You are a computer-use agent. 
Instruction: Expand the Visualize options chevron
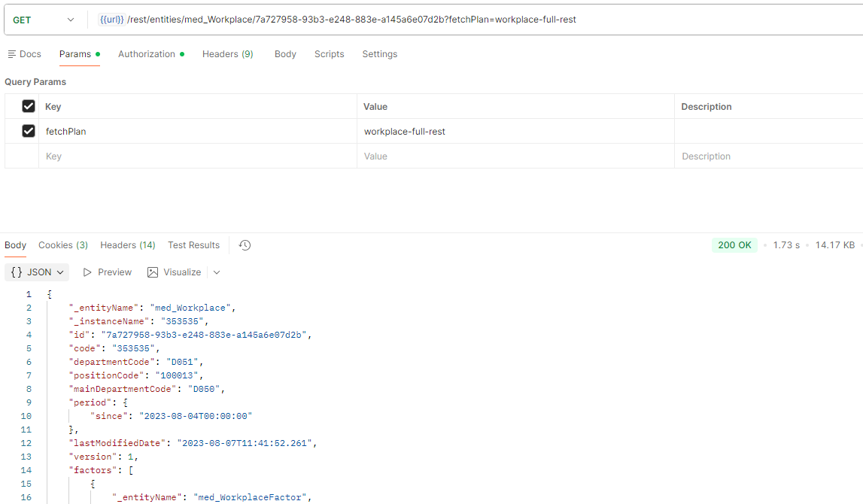[x=217, y=272]
